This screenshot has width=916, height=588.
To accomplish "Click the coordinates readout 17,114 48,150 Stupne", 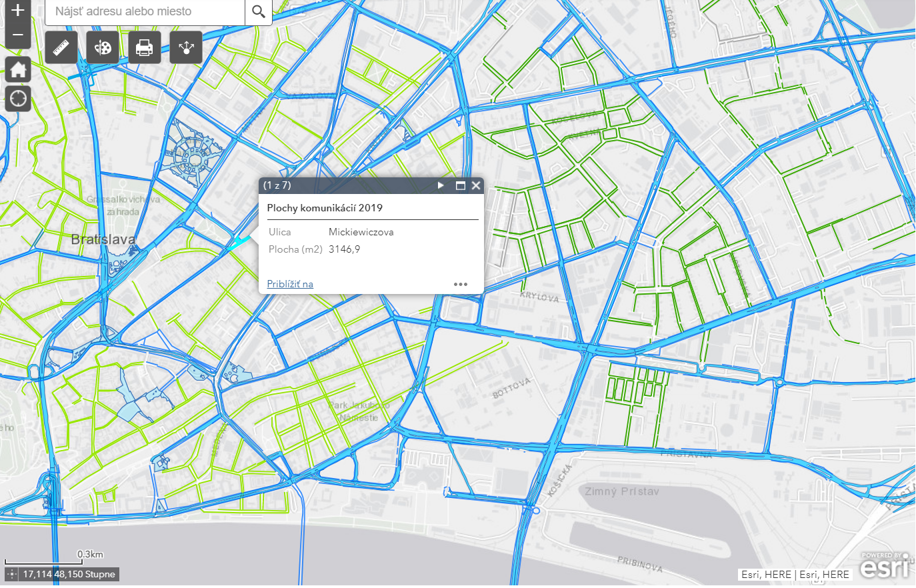I will 69,574.
